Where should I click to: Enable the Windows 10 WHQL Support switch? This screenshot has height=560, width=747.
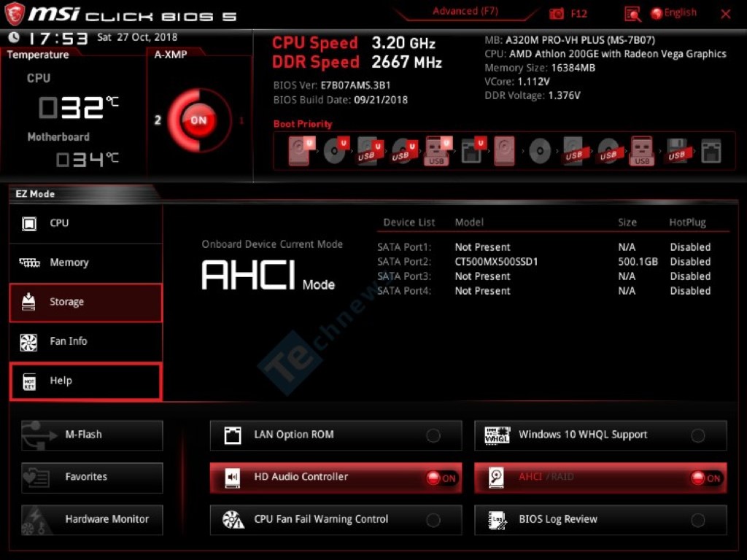tap(698, 435)
